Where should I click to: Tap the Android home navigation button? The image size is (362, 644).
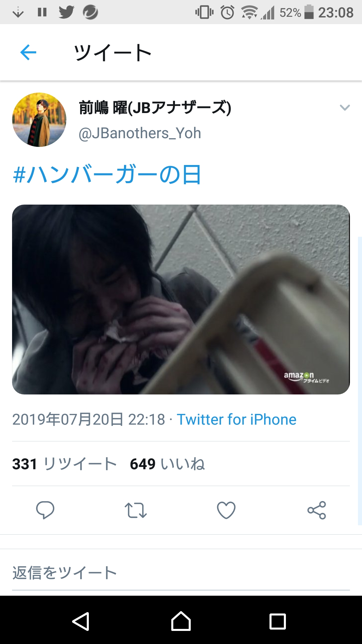point(181,621)
